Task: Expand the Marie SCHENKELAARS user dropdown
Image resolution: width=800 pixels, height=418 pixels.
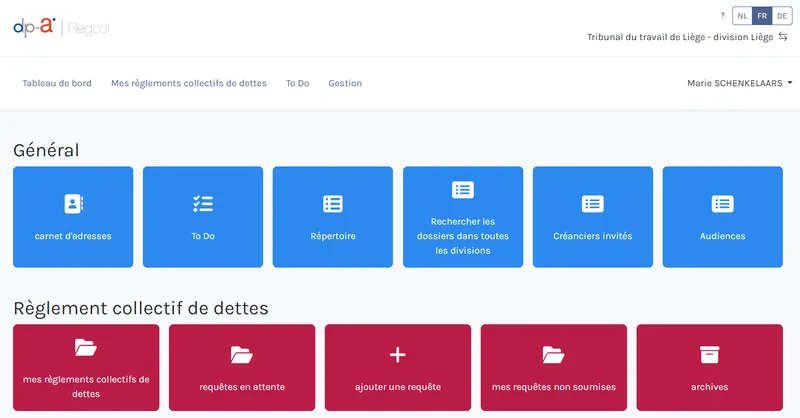Action: (740, 83)
